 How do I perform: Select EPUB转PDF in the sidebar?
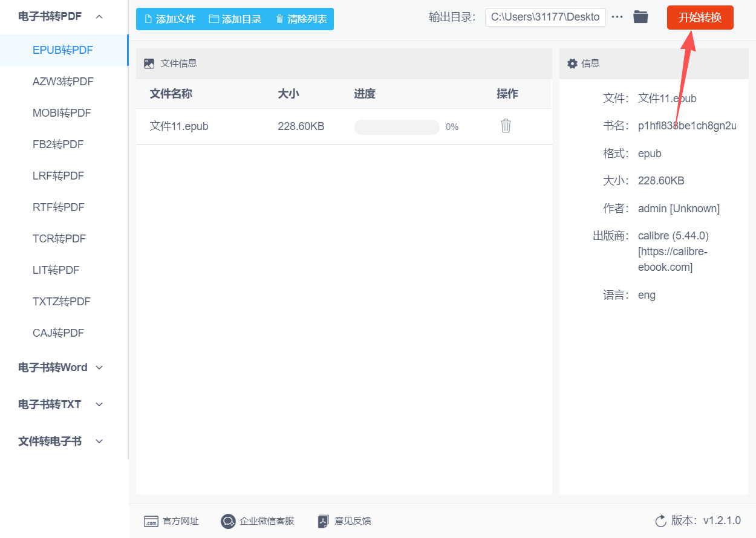coord(64,50)
